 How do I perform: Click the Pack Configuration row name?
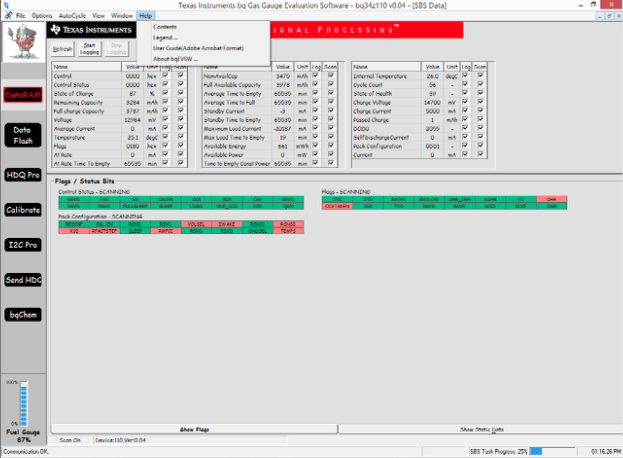tap(377, 146)
